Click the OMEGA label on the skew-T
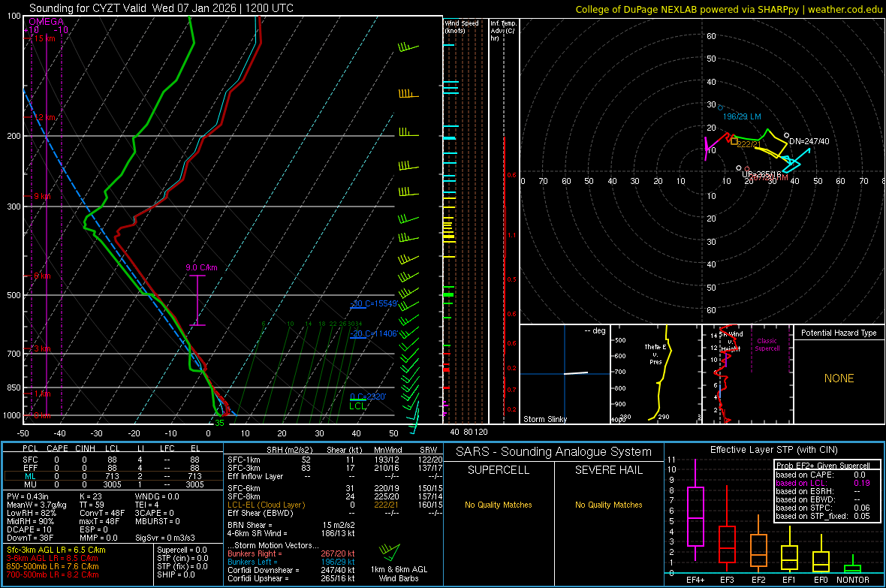Viewport: 886px width, 588px height. [46, 22]
